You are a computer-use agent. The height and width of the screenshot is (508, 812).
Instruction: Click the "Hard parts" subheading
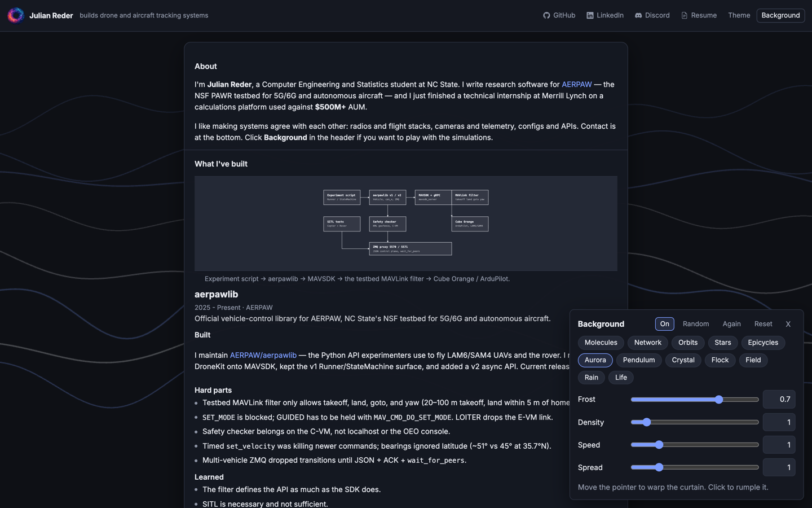coord(213,391)
